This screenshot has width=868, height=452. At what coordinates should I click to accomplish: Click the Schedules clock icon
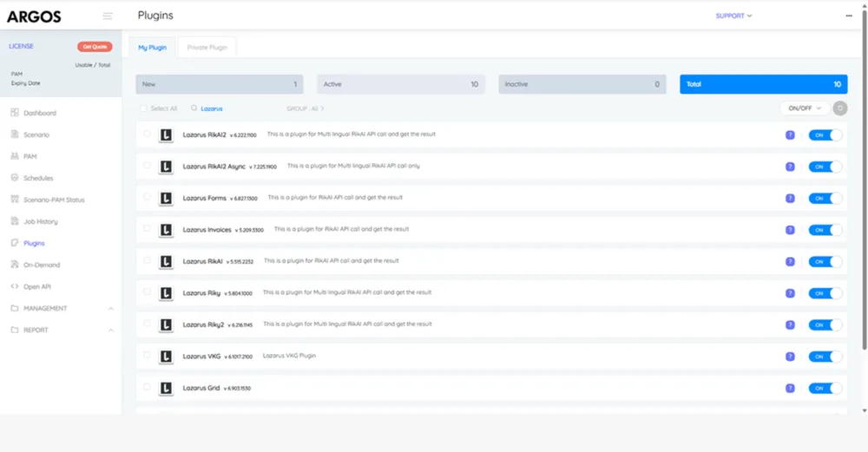(x=15, y=178)
